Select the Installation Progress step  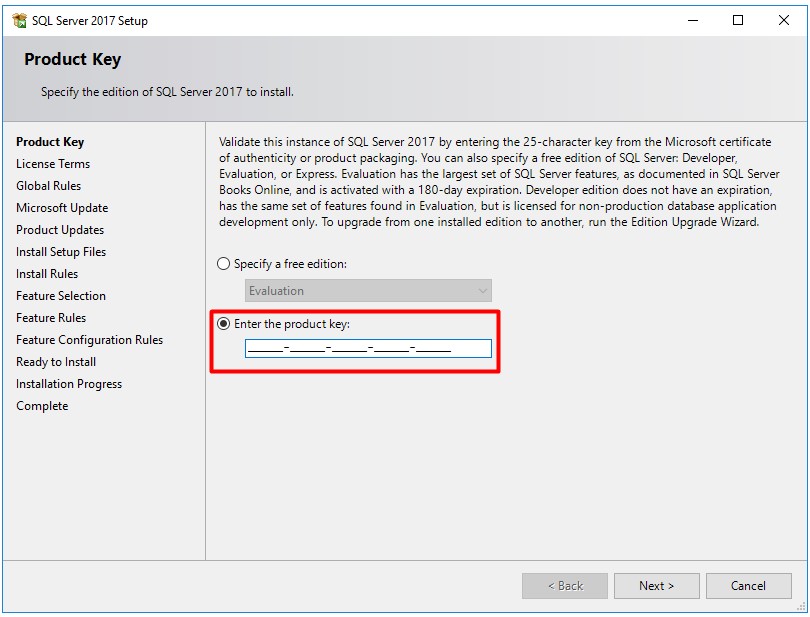coord(69,384)
